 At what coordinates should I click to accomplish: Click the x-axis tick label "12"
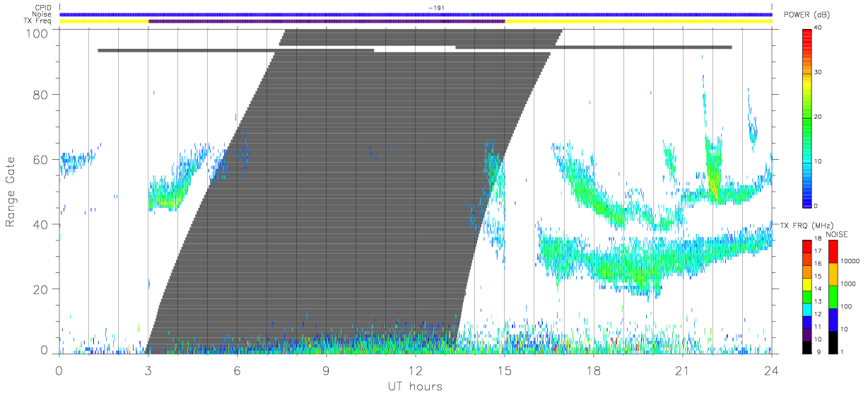click(x=415, y=371)
